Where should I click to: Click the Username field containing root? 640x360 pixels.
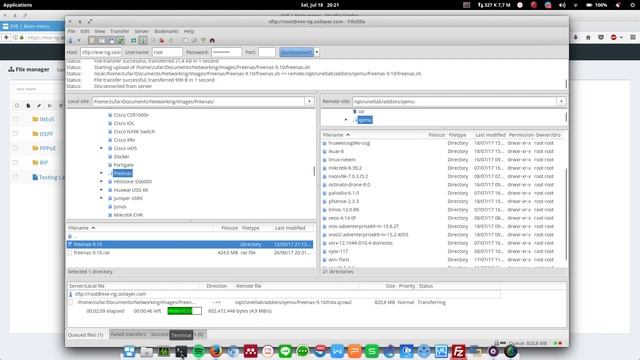pos(167,52)
